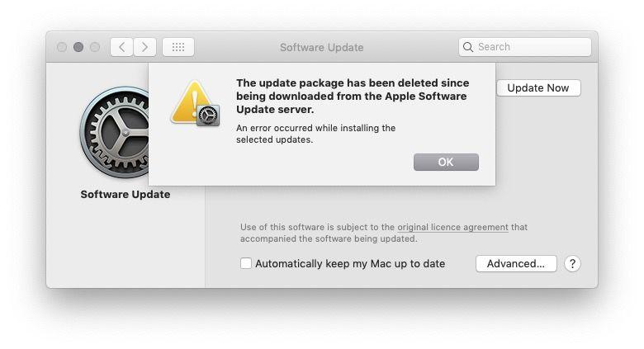Click the magnifying glass search icon
Image resolution: width=644 pixels, height=349 pixels.
(x=468, y=47)
